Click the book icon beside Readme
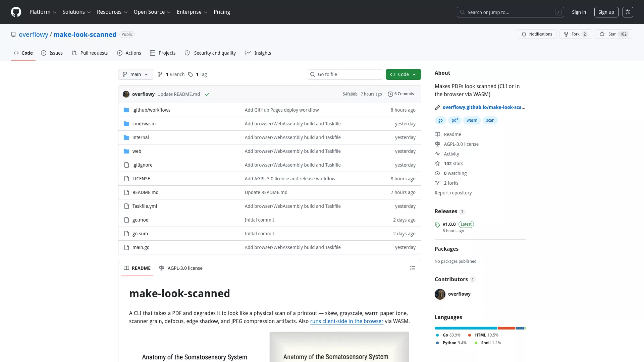Viewport: 644px width, 362px height. tap(437, 134)
